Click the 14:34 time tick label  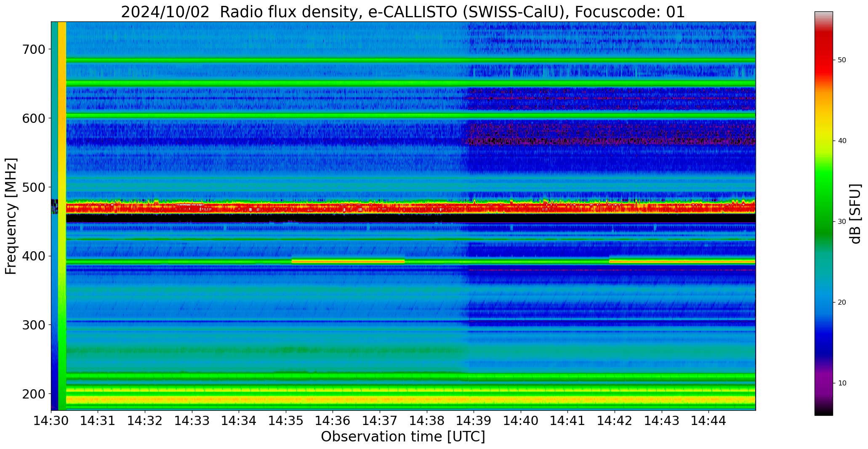point(239,420)
